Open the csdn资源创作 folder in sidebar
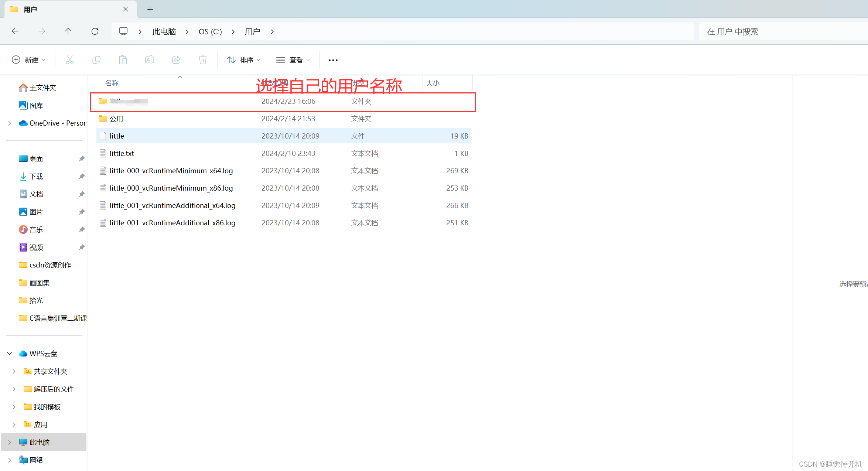 (45, 265)
